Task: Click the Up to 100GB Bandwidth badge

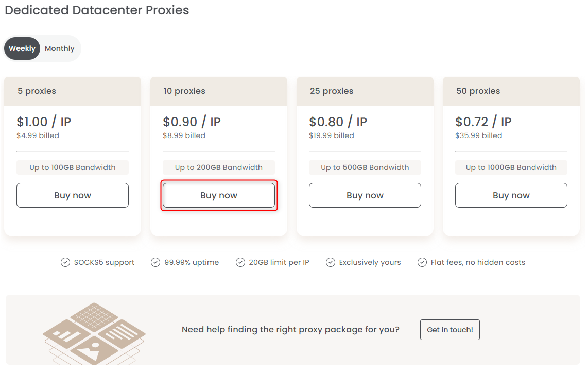Action: tap(73, 167)
